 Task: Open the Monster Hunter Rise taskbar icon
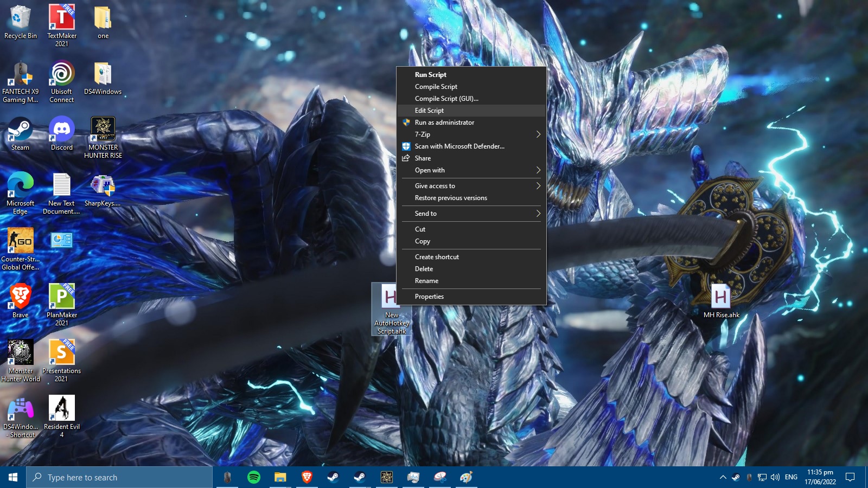[x=387, y=477]
